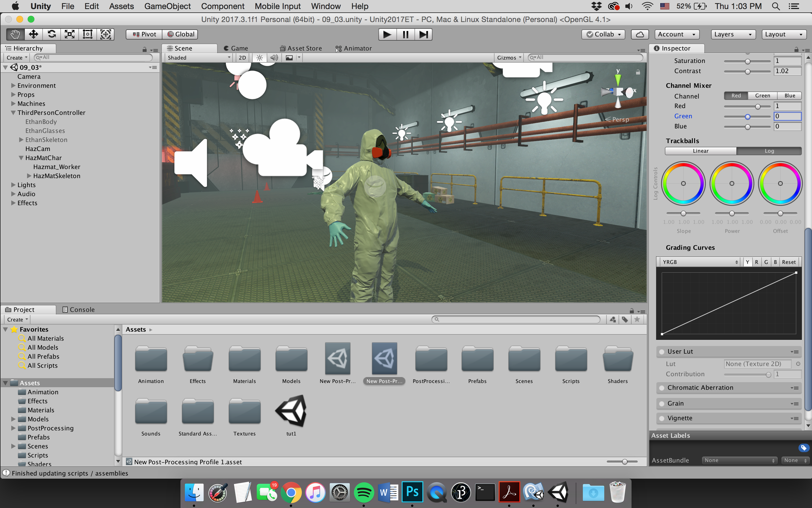
Task: Save search as favorite star icon
Action: point(637,319)
